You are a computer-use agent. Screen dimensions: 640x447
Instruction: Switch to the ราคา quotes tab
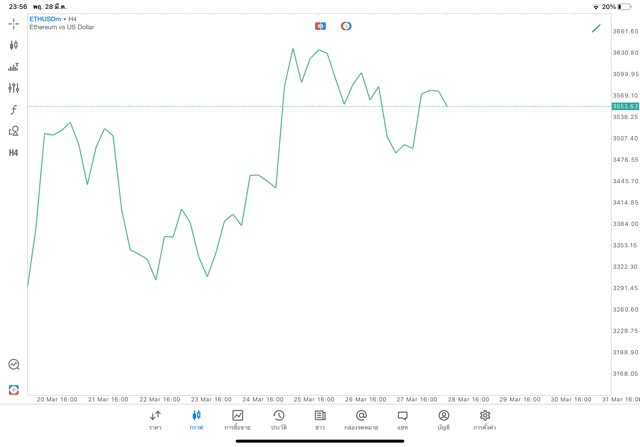[155, 420]
